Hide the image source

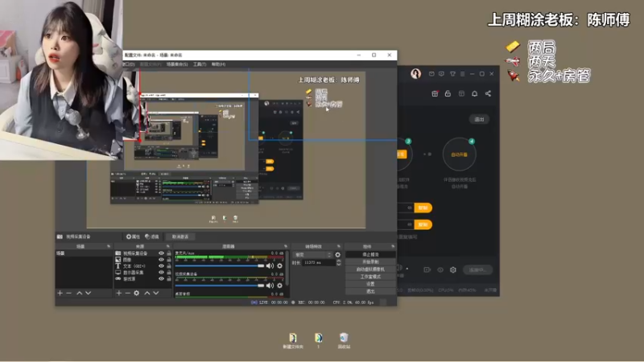(161, 260)
